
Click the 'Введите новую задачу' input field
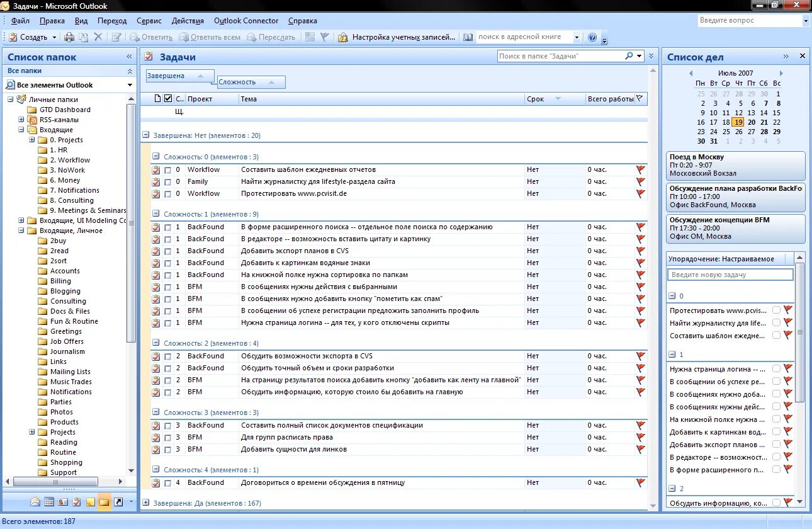[731, 275]
